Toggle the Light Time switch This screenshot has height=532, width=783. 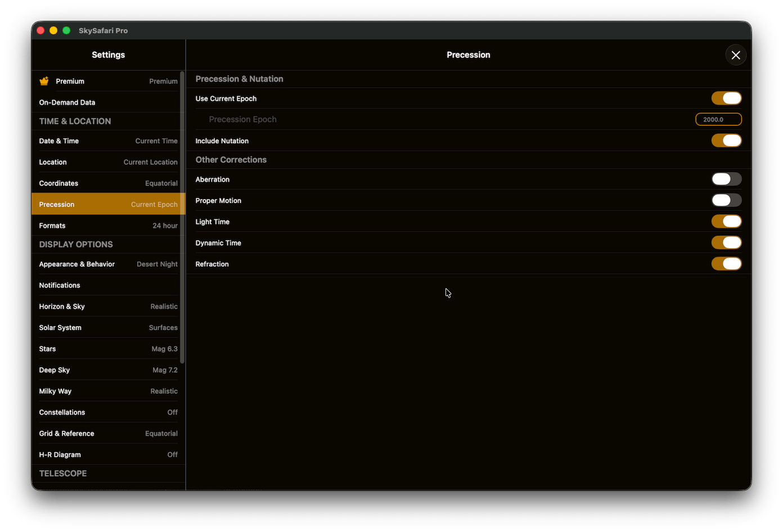[x=726, y=222]
